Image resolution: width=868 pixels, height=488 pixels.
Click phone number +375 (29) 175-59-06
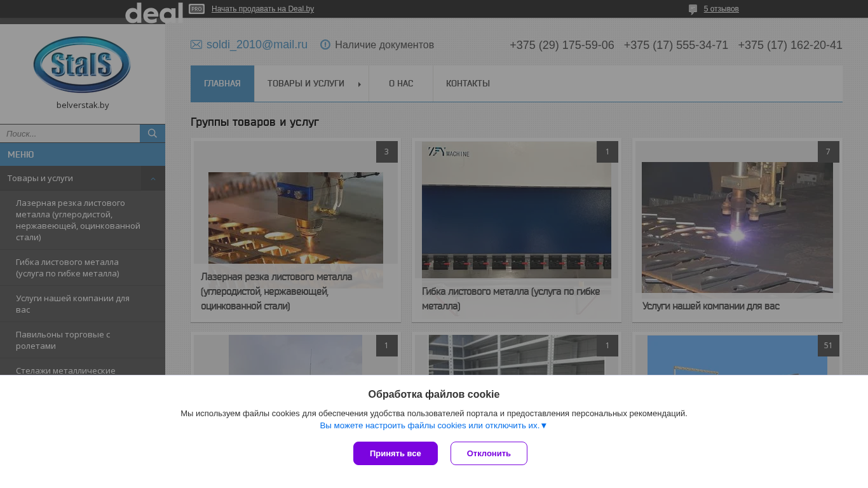click(562, 45)
